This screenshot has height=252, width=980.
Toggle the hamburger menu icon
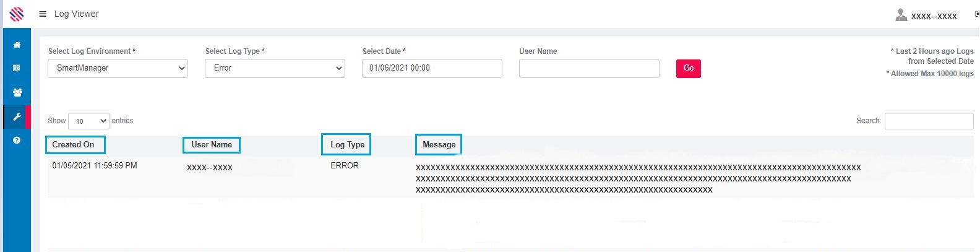(x=43, y=14)
